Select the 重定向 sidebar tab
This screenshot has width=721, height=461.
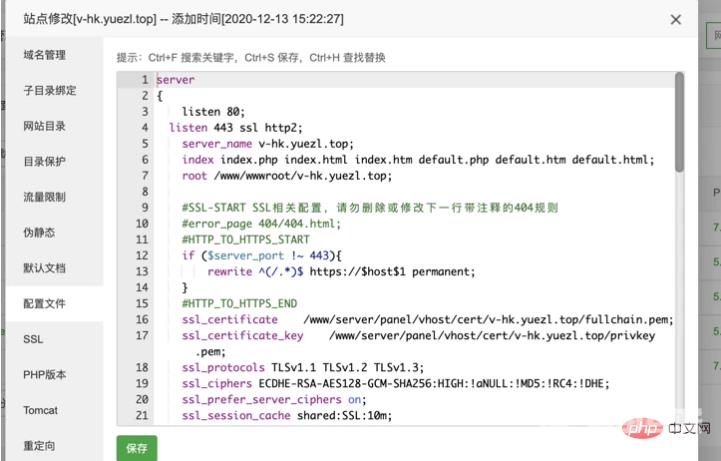38,445
